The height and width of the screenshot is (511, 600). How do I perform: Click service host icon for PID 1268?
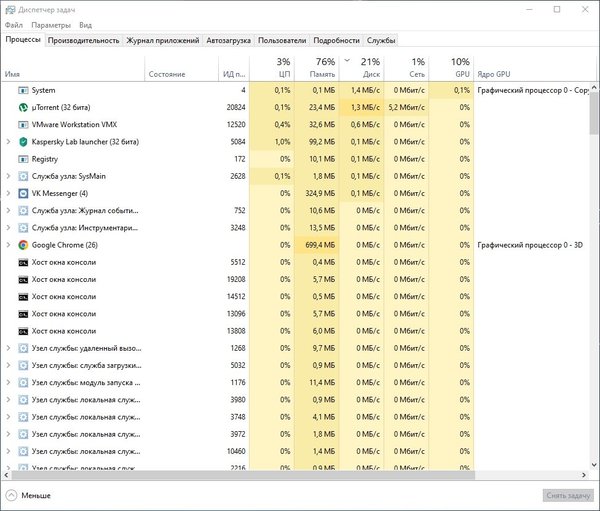coord(23,348)
